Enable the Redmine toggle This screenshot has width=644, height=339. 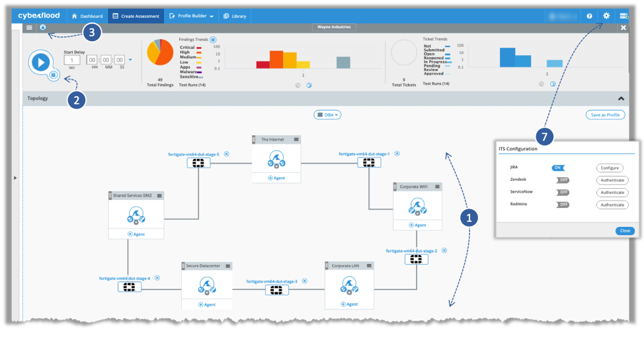point(563,205)
